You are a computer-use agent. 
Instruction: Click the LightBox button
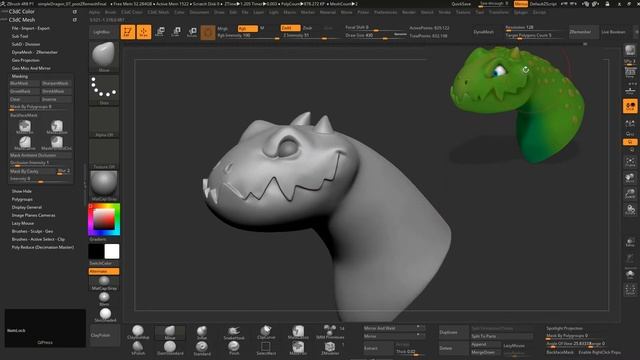pyautogui.click(x=102, y=32)
